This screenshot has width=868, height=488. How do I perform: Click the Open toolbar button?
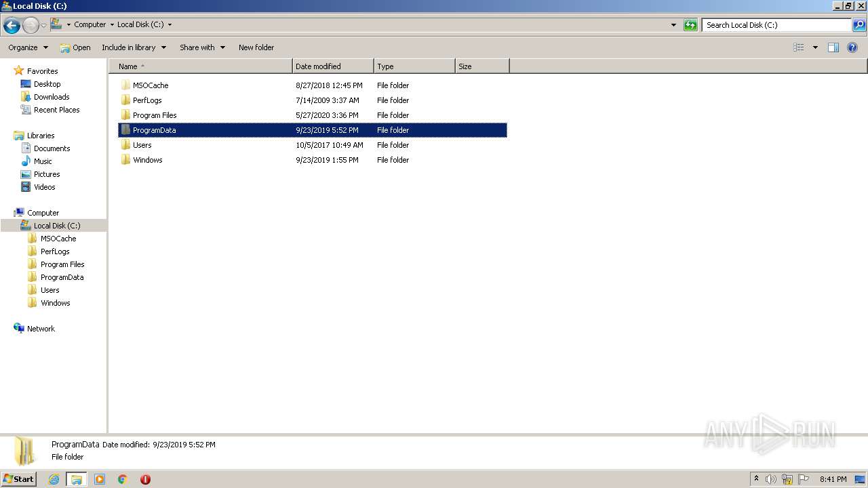pyautogui.click(x=75, y=47)
